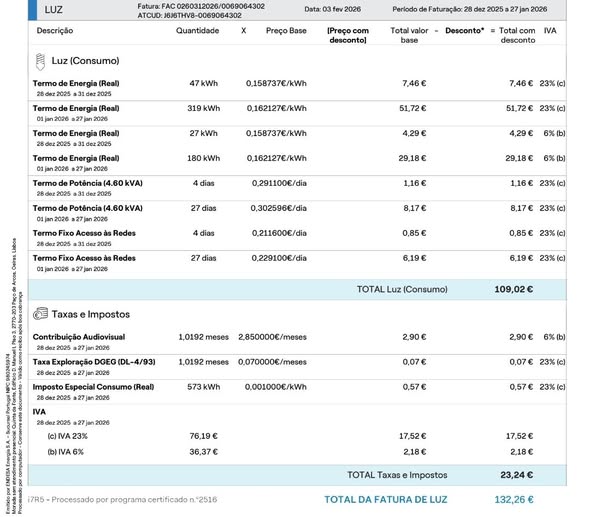Select the 319 kWh Termo de Energia row
This screenshot has width=590, height=517.
[297, 113]
